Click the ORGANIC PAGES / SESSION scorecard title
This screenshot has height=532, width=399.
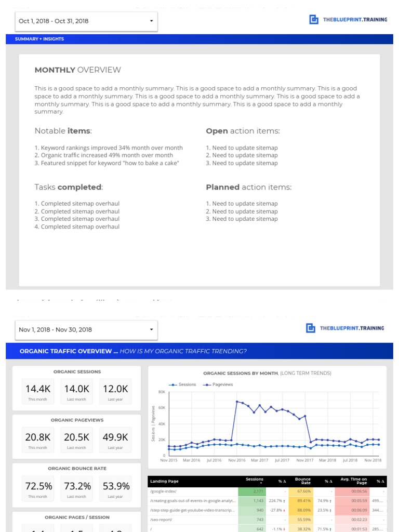tap(77, 517)
